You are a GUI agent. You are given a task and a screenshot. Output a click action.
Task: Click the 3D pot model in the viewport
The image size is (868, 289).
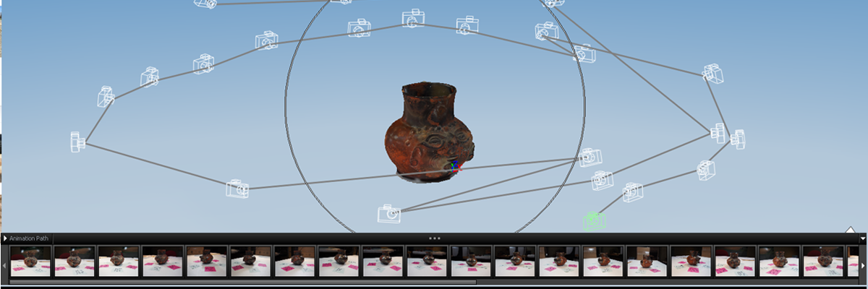[x=428, y=132]
